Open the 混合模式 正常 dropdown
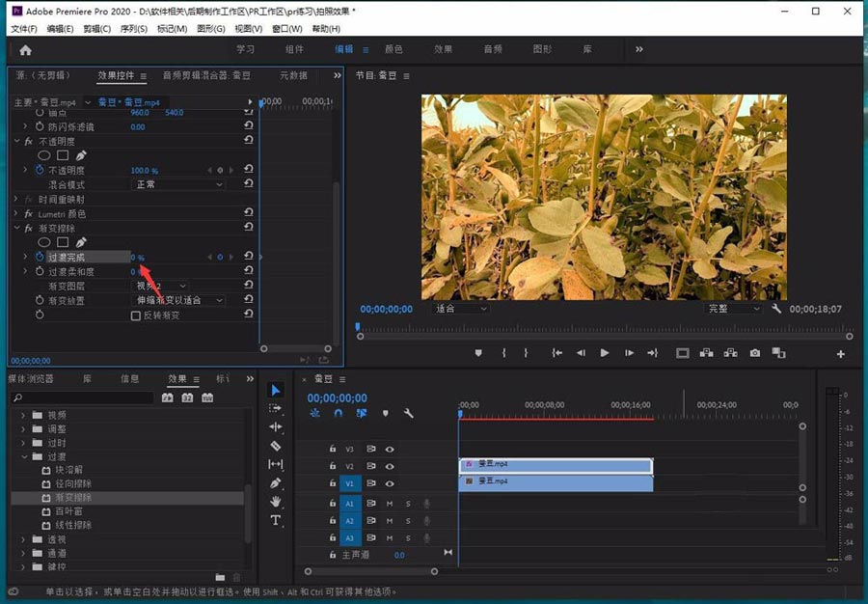 tap(177, 184)
